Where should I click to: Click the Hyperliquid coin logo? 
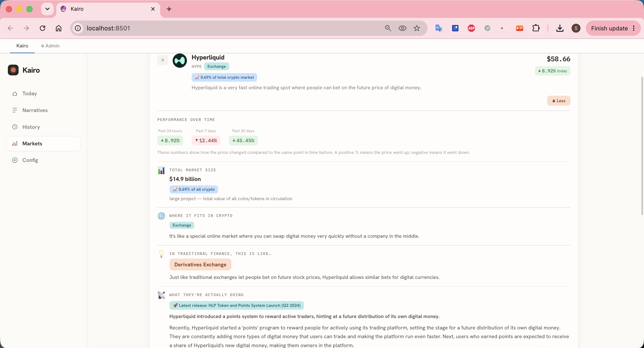tap(180, 60)
